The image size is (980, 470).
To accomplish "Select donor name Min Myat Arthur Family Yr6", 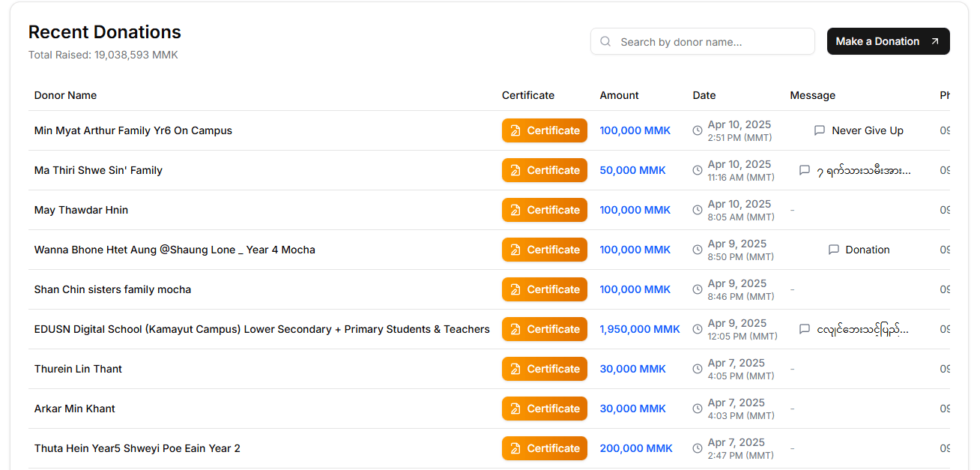I will (133, 130).
